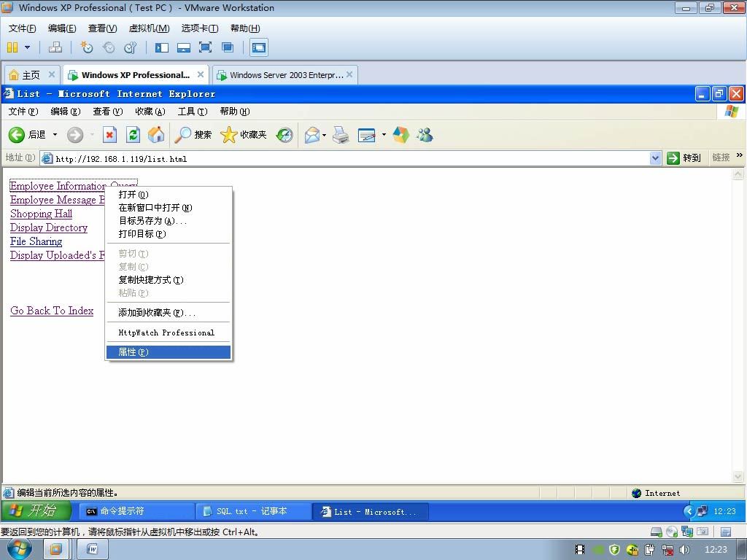
Task: Click the XP 开始 start button
Action: [x=36, y=511]
